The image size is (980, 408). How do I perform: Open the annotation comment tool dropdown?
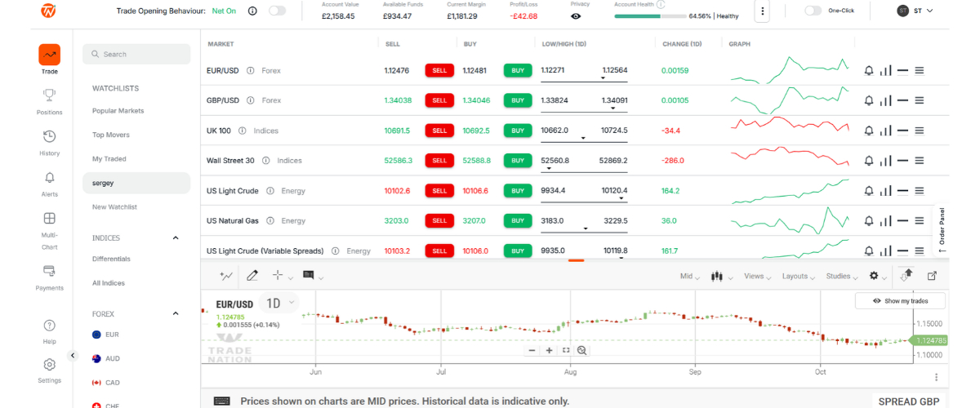pos(313,276)
